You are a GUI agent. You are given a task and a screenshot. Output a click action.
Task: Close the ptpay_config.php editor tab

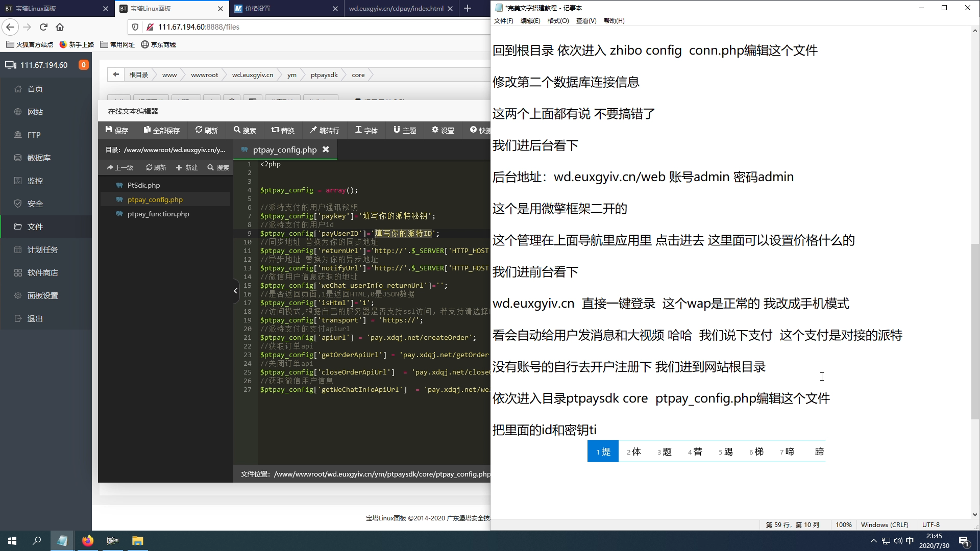pyautogui.click(x=326, y=149)
